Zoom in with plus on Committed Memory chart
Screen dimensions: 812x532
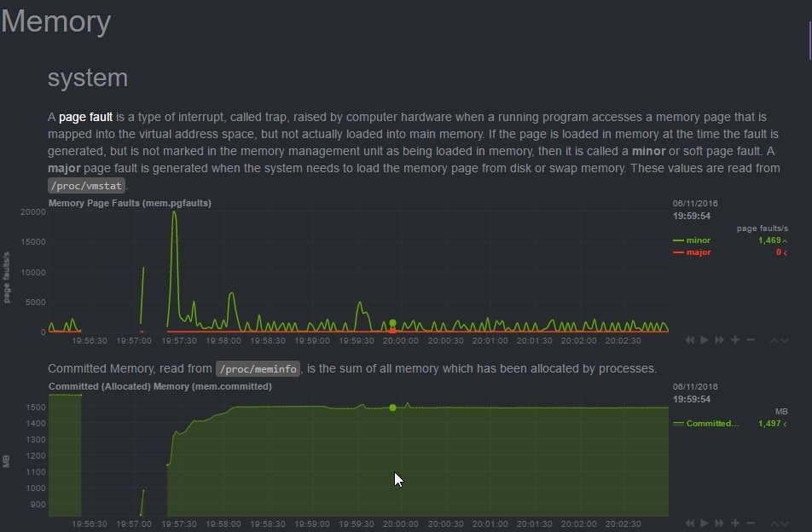(x=734, y=523)
